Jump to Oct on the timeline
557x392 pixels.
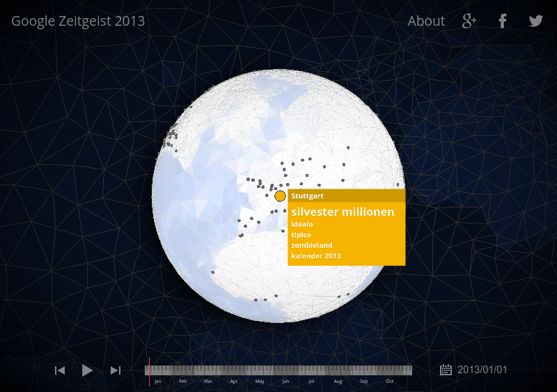click(x=390, y=371)
